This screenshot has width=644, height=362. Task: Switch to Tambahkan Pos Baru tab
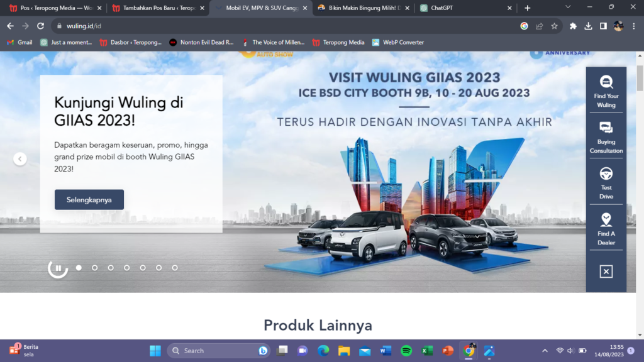pyautogui.click(x=157, y=8)
